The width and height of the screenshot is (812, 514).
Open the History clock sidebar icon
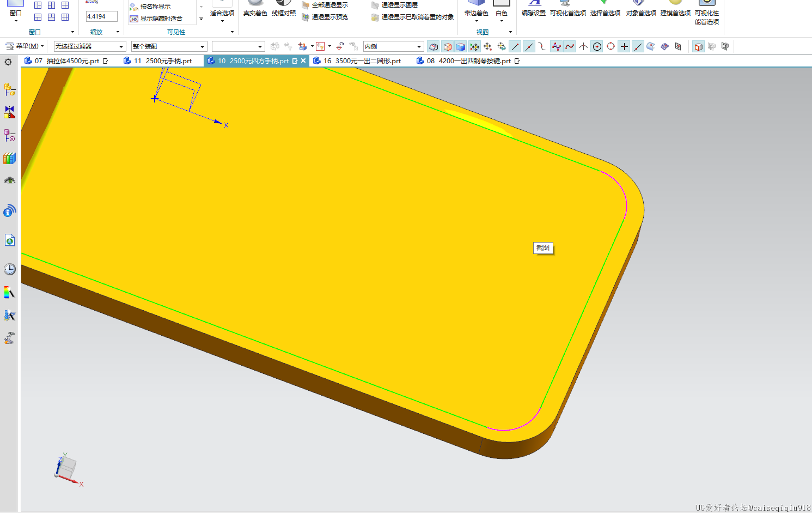[9, 269]
